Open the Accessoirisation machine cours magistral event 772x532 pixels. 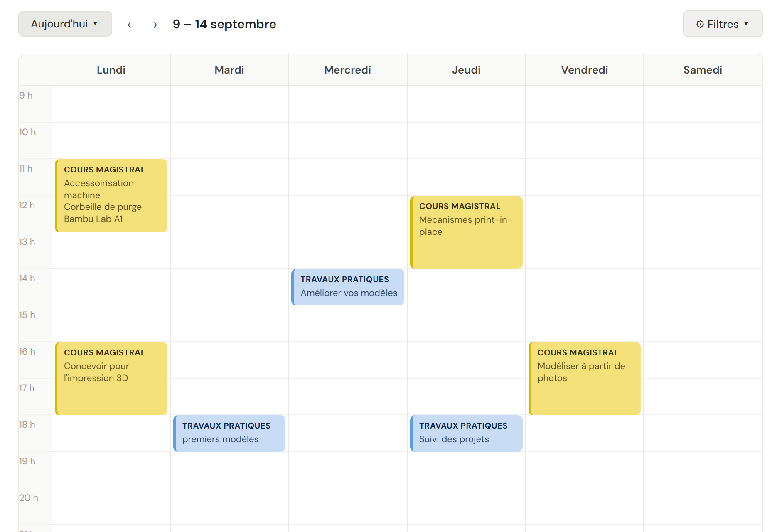111,195
